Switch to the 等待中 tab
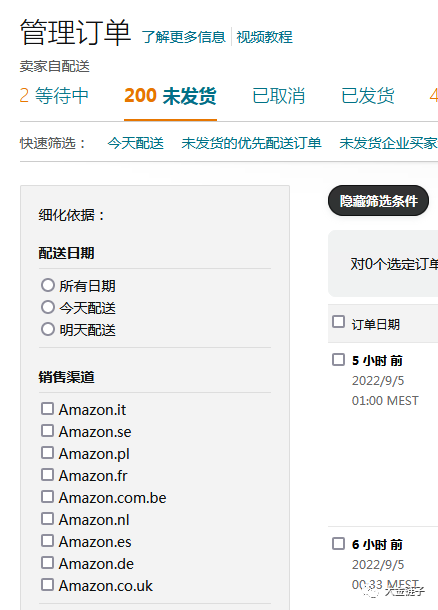 (54, 96)
